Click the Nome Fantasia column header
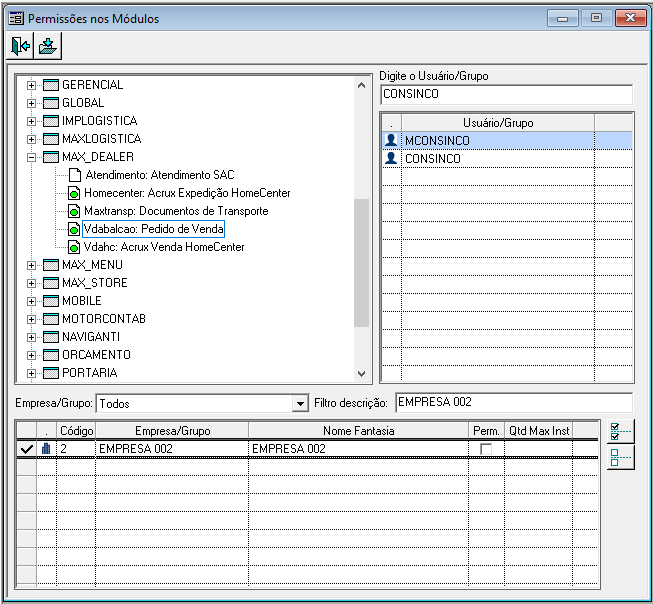Viewport: 653px width, 604px height. (359, 430)
